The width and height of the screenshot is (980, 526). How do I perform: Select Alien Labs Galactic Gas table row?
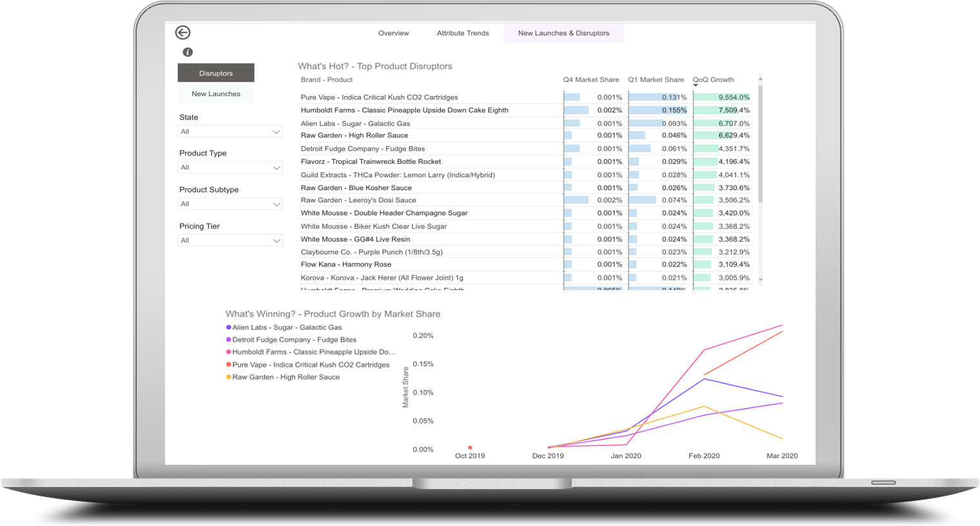tap(525, 123)
